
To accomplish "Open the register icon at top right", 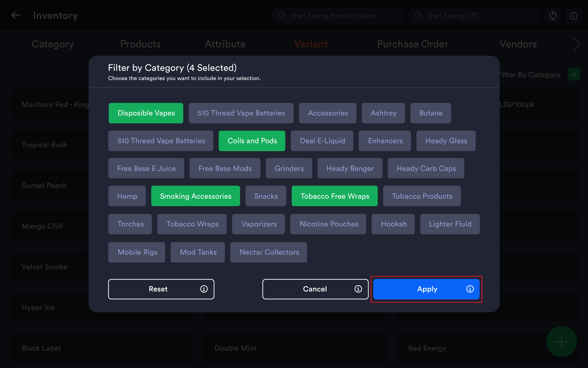I will pyautogui.click(x=573, y=16).
